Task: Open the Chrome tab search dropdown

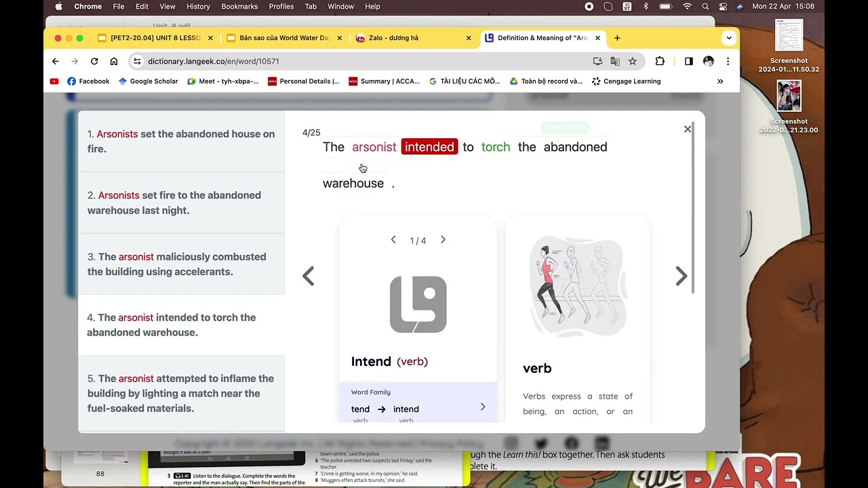Action: [x=728, y=38]
